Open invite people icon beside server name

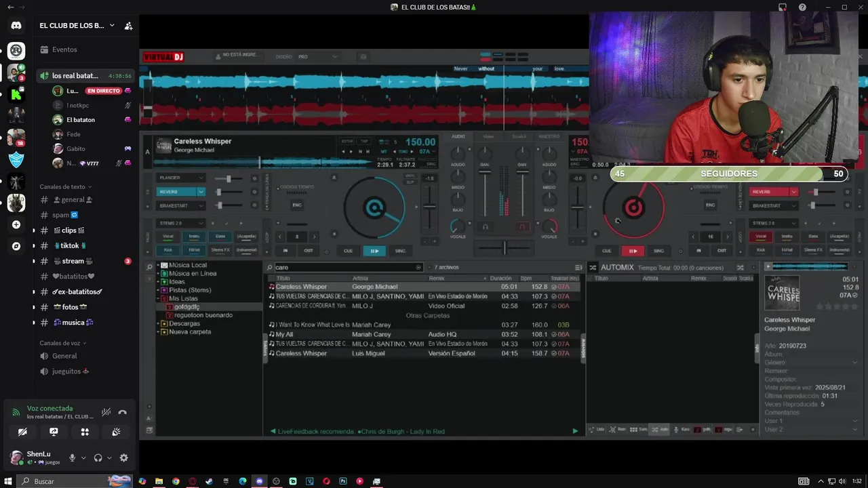[x=128, y=26]
